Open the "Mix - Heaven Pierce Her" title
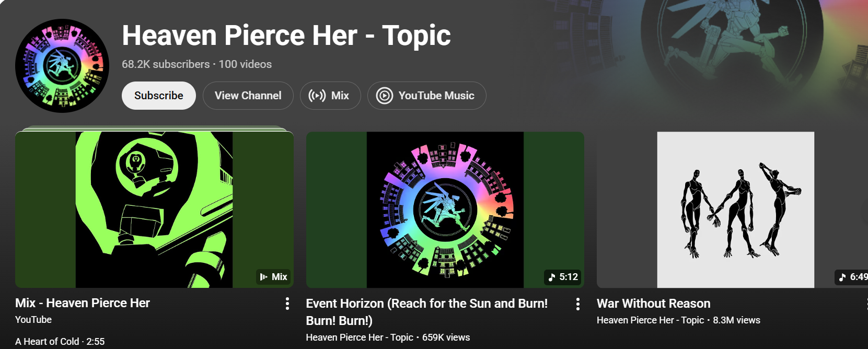Screen dimensions: 868x349 [x=83, y=303]
